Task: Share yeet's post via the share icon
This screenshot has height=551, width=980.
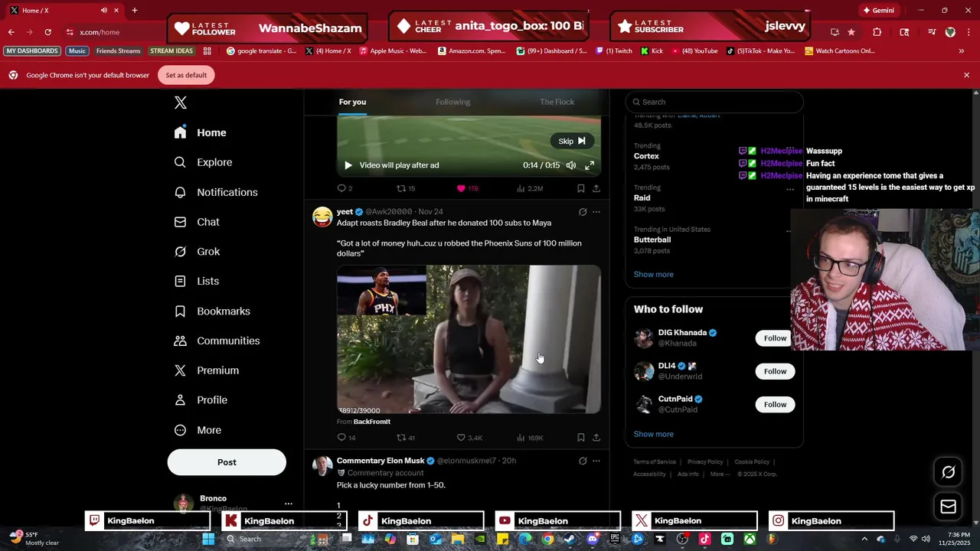Action: (596, 438)
